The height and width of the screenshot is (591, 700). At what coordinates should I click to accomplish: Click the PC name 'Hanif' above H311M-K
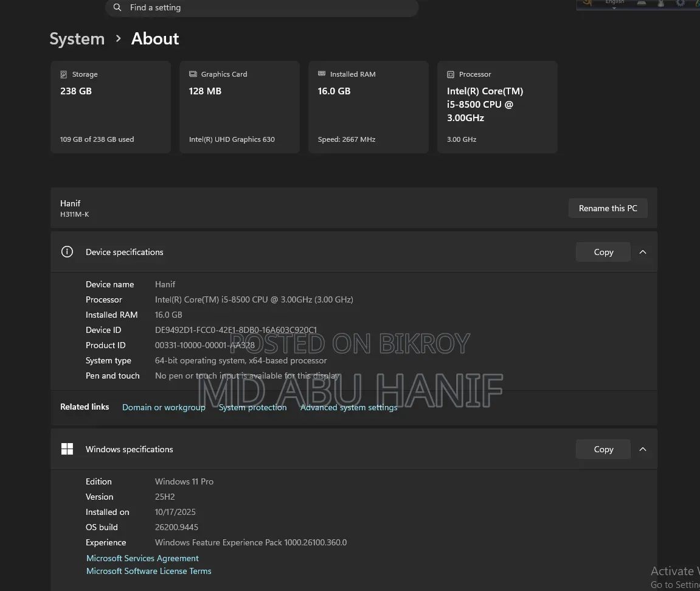[x=70, y=203]
